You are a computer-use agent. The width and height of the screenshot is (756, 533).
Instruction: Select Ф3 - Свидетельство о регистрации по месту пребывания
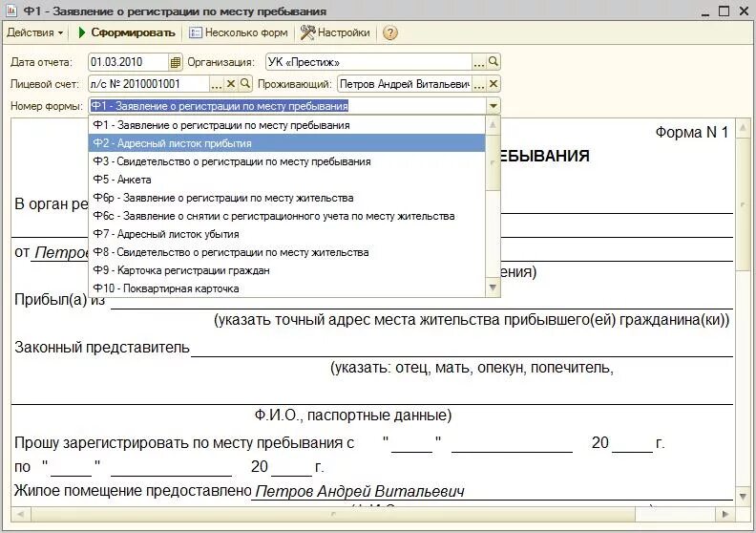tap(287, 161)
